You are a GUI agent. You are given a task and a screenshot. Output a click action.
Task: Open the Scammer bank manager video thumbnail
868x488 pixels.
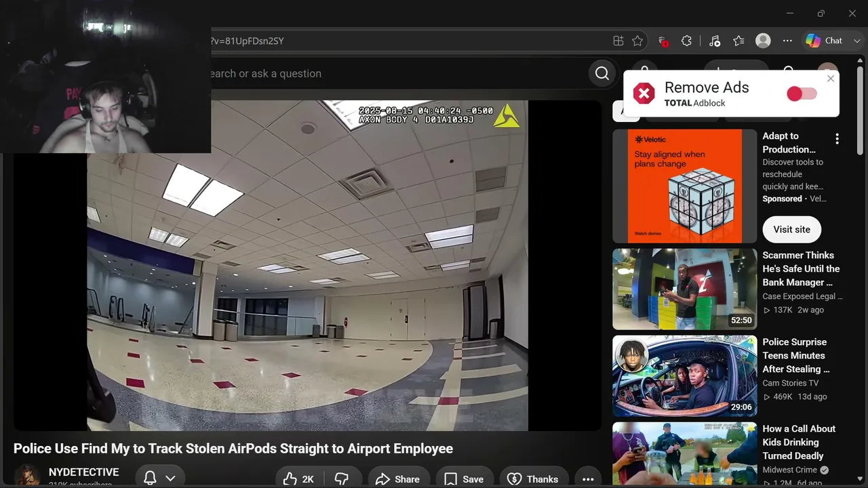[684, 289]
